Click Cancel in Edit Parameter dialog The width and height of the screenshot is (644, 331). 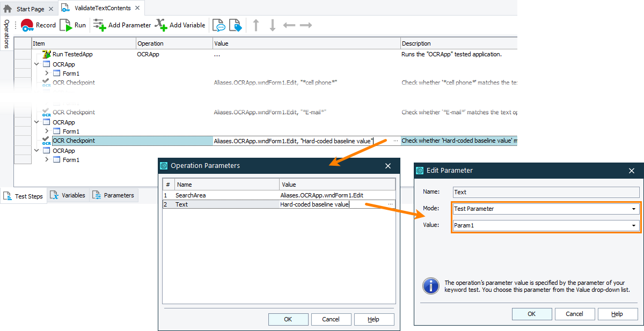575,314
